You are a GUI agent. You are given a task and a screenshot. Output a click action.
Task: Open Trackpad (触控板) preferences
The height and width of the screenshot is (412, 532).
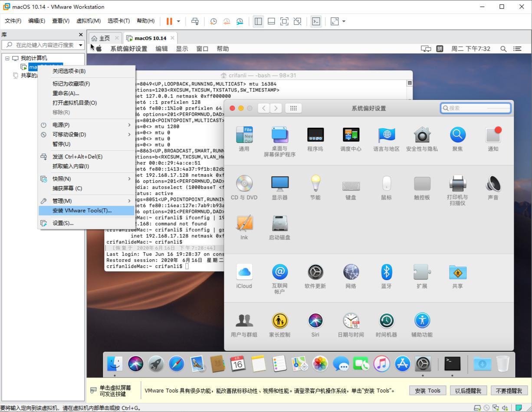[422, 184]
